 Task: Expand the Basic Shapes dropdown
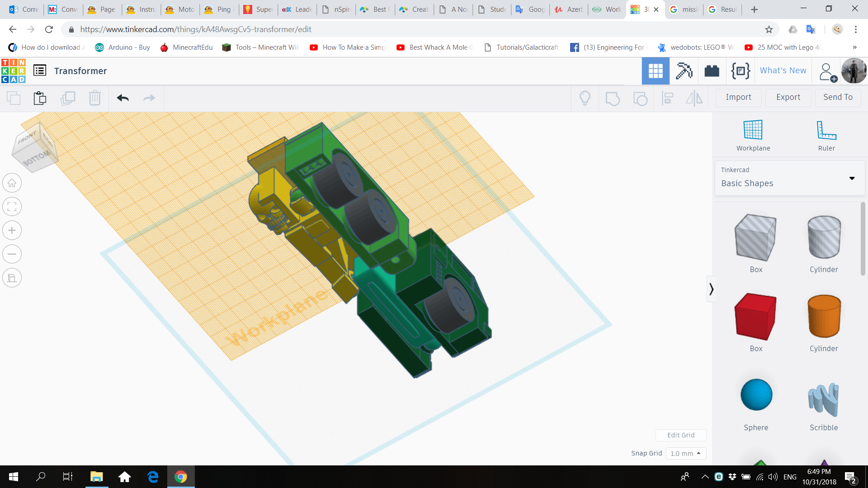(852, 178)
